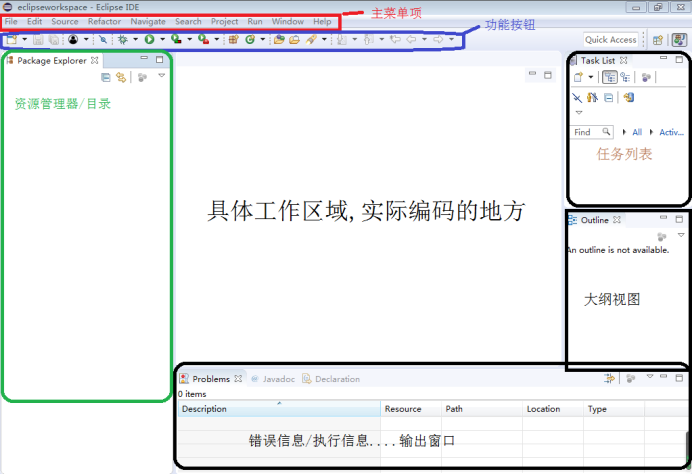Viewport: 692px width, 475px height.
Task: Open the Source menu
Action: pos(64,22)
